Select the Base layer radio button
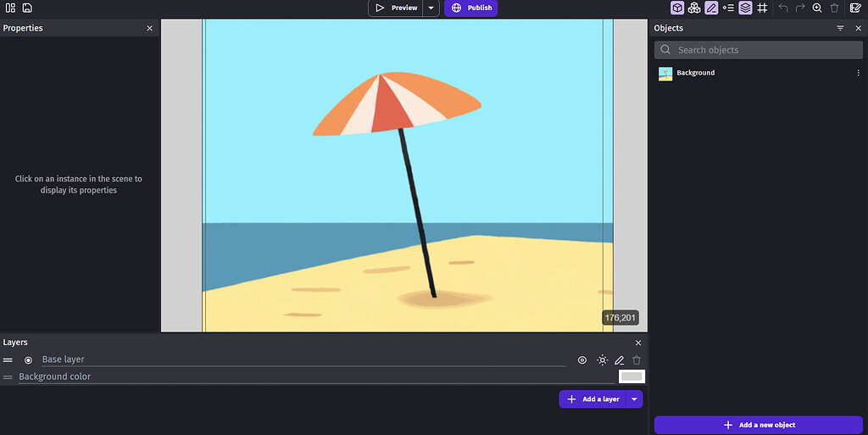The width and height of the screenshot is (868, 435). click(28, 360)
